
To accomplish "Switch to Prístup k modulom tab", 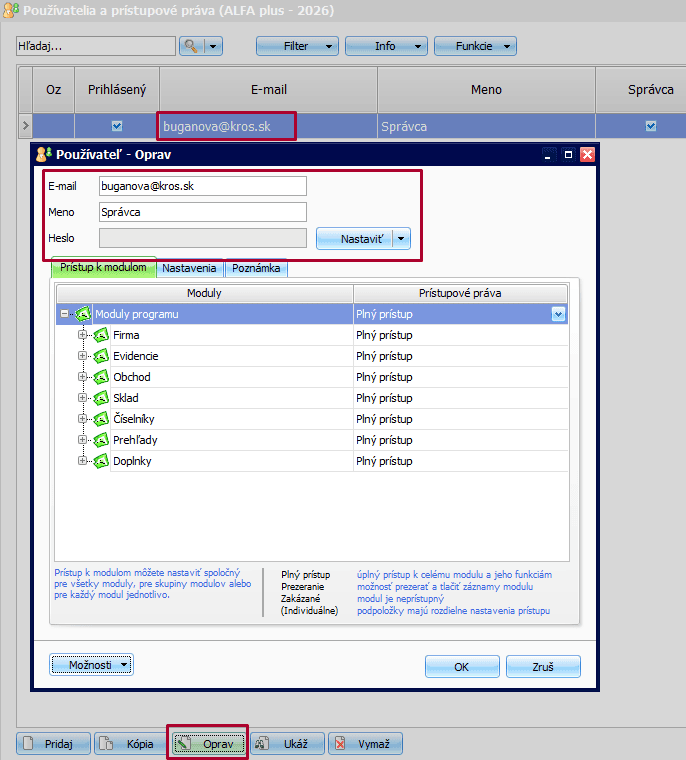I will pyautogui.click(x=103, y=267).
